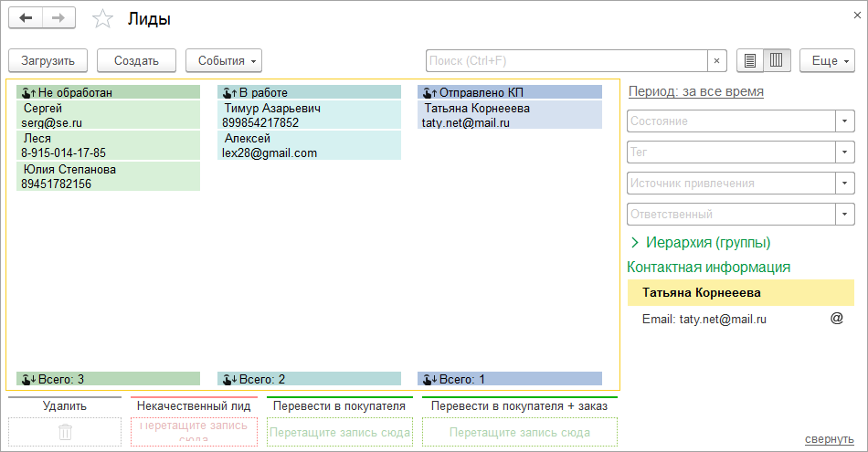868x452 pixels.
Task: Open the События menu
Action: [x=224, y=61]
